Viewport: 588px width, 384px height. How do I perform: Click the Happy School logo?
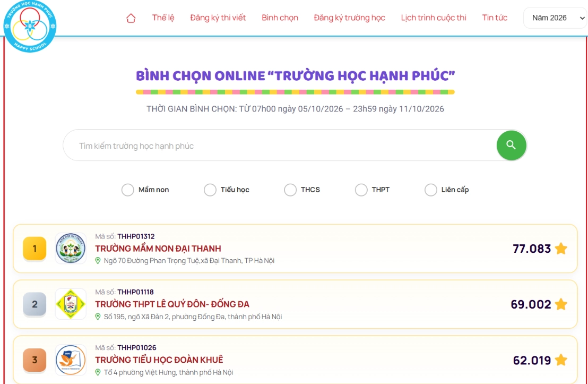[30, 26]
